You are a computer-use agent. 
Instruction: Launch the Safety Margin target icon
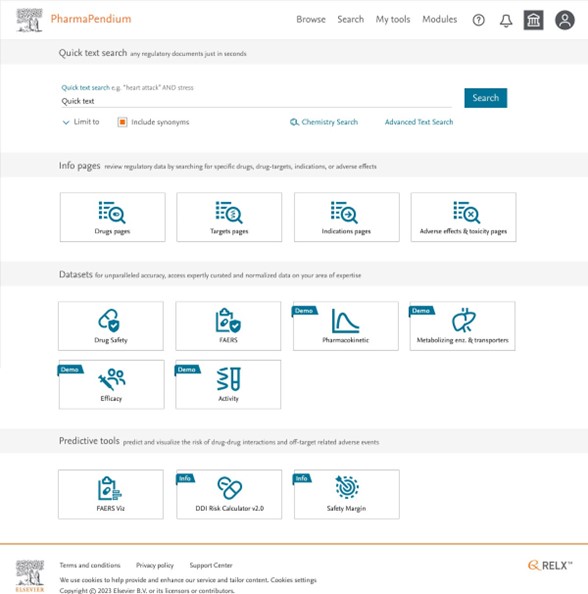347,487
